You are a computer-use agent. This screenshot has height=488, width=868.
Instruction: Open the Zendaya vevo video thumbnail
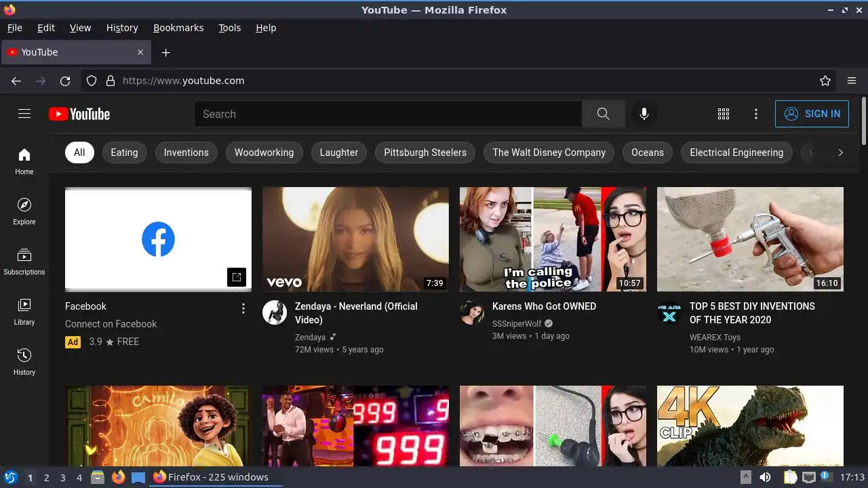[x=355, y=239]
